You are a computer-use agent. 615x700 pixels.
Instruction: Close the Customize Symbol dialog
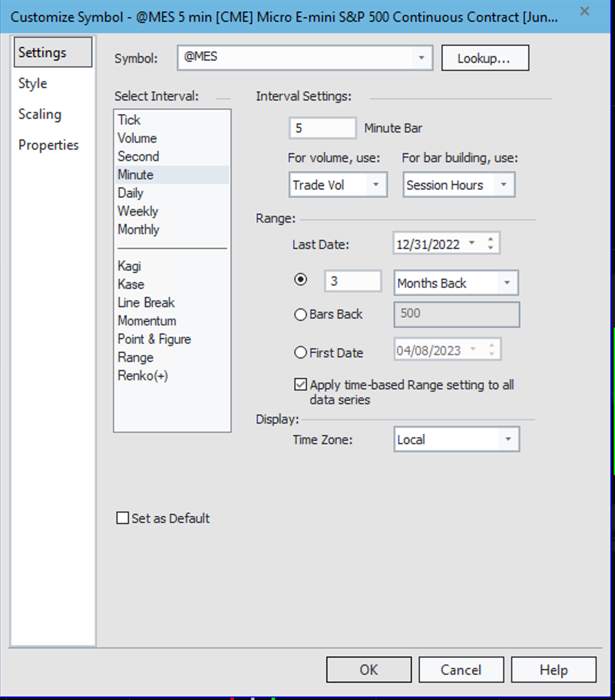584,11
